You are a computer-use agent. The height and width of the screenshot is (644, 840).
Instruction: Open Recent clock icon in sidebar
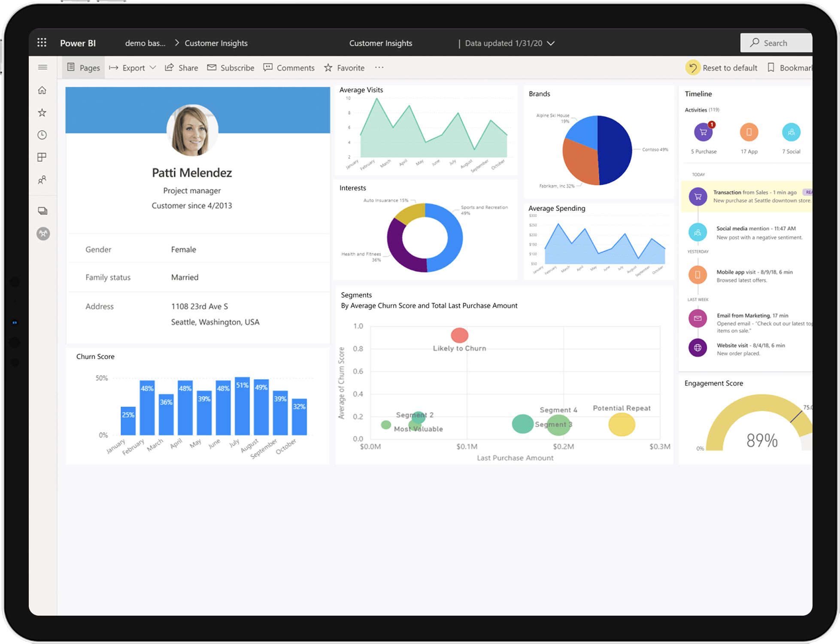[42, 135]
